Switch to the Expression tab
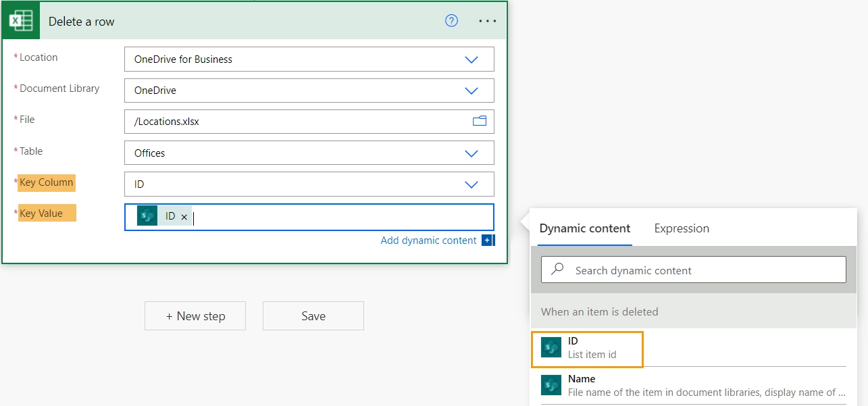 (682, 228)
